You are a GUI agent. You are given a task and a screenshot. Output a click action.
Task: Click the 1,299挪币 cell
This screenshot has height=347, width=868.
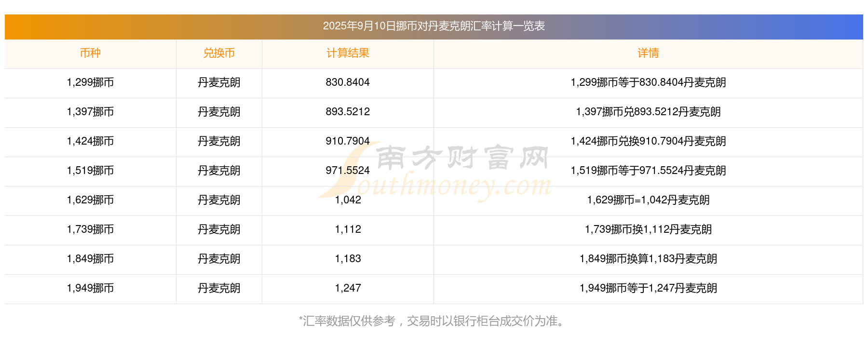[90, 82]
